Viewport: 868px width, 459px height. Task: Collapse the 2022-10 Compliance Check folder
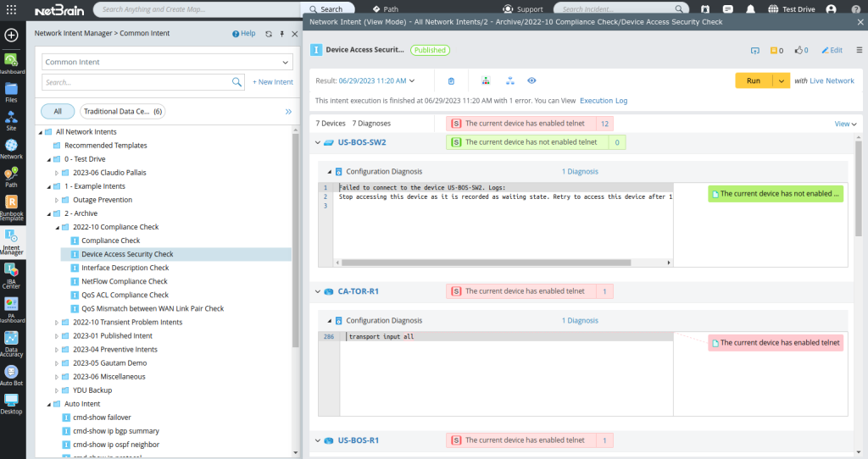(x=57, y=227)
